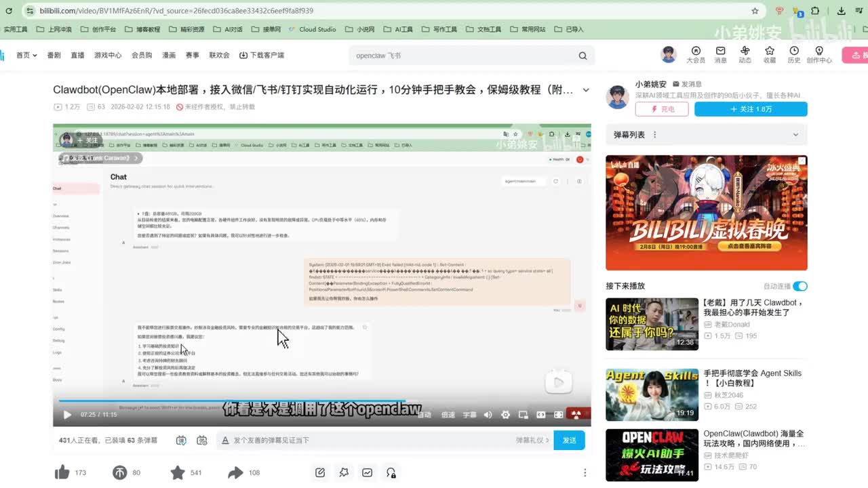Open the 漫画 menu item

169,55
